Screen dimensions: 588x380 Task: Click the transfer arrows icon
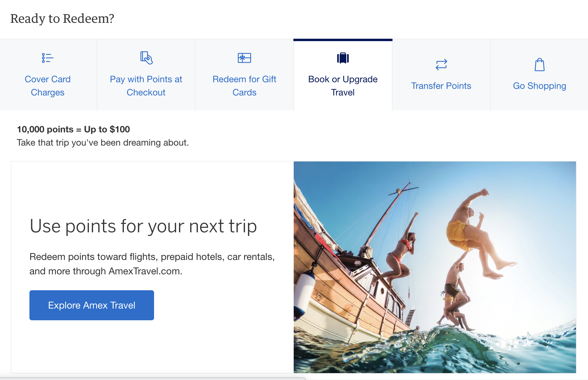tap(441, 65)
